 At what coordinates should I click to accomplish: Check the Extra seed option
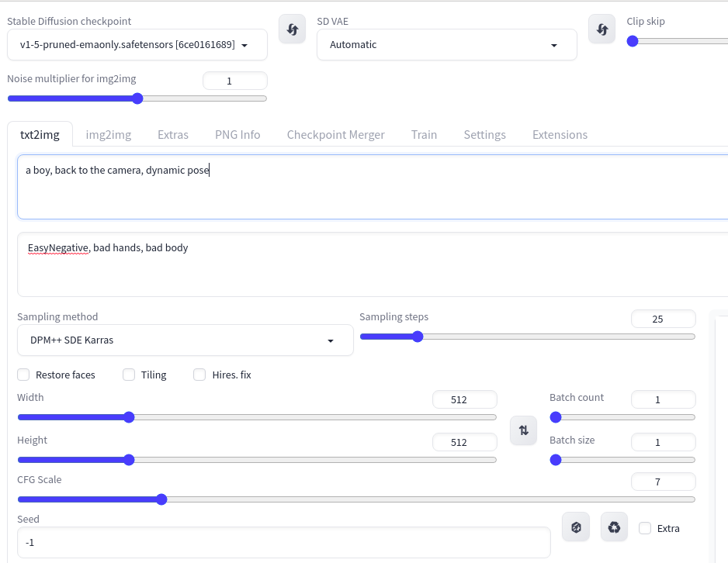[x=645, y=528]
